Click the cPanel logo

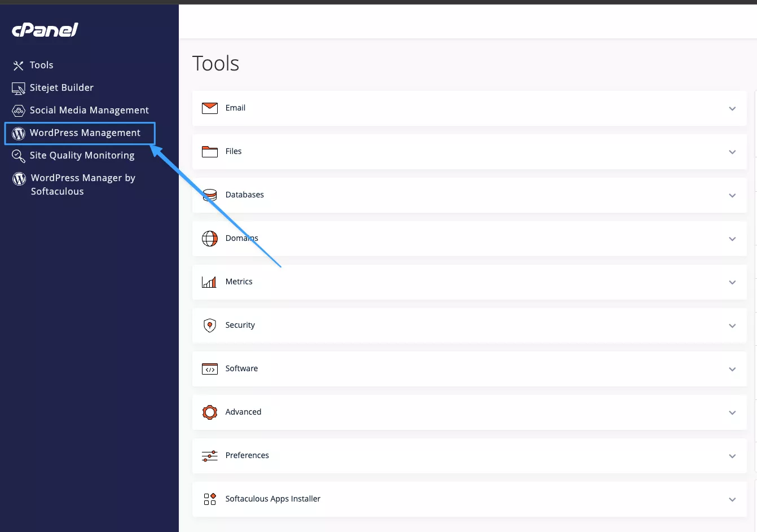tap(44, 30)
